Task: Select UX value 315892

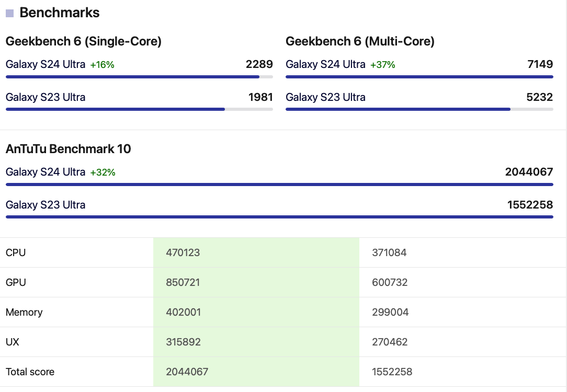Action: [183, 342]
